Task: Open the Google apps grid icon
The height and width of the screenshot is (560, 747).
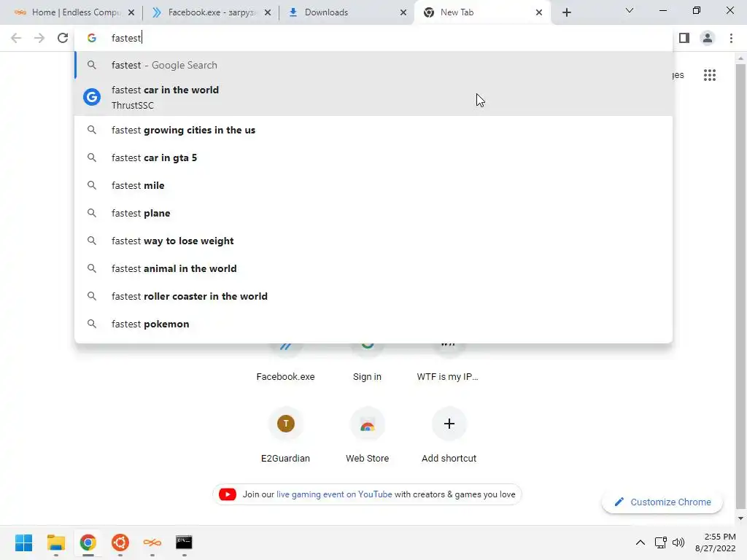Action: click(x=709, y=75)
